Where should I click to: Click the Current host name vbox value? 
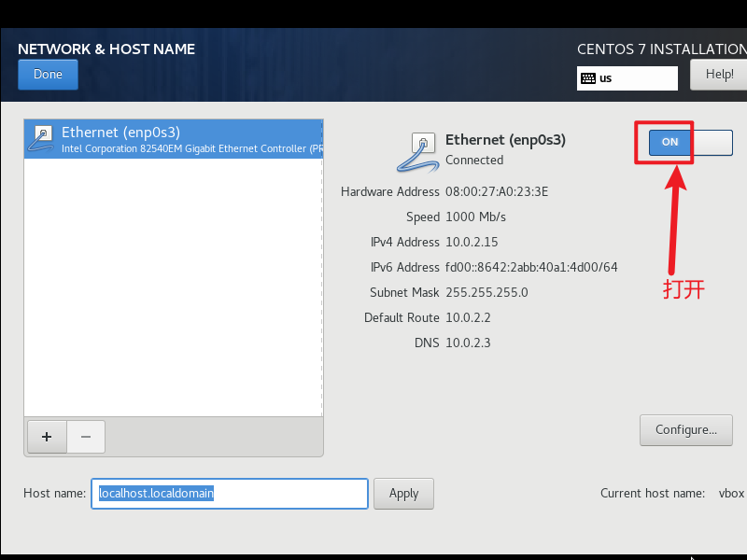731,494
